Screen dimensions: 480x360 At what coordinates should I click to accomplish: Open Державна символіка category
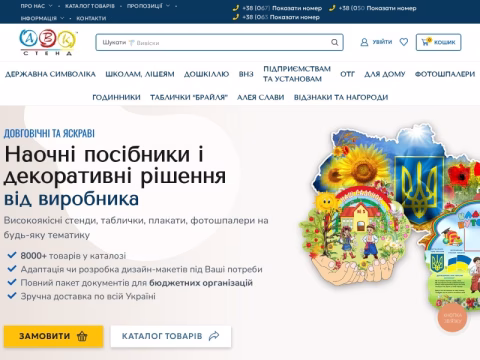tap(50, 74)
